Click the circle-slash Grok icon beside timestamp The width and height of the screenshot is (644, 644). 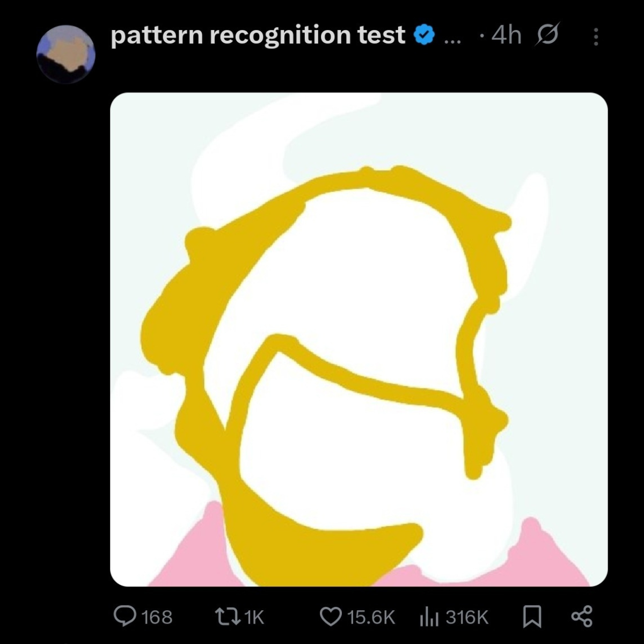coord(548,35)
